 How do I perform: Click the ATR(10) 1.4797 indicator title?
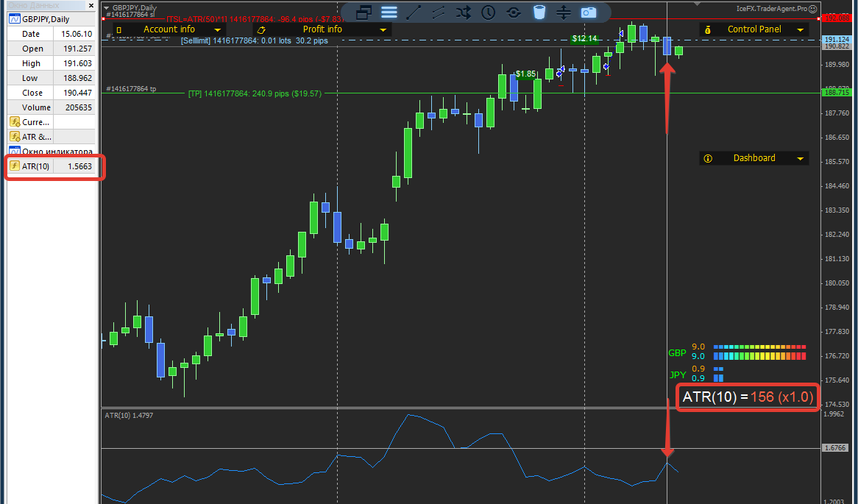coord(129,416)
